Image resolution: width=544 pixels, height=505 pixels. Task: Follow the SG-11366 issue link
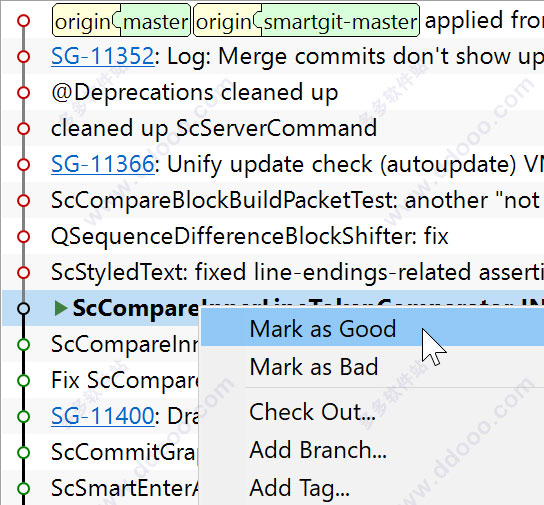103,164
